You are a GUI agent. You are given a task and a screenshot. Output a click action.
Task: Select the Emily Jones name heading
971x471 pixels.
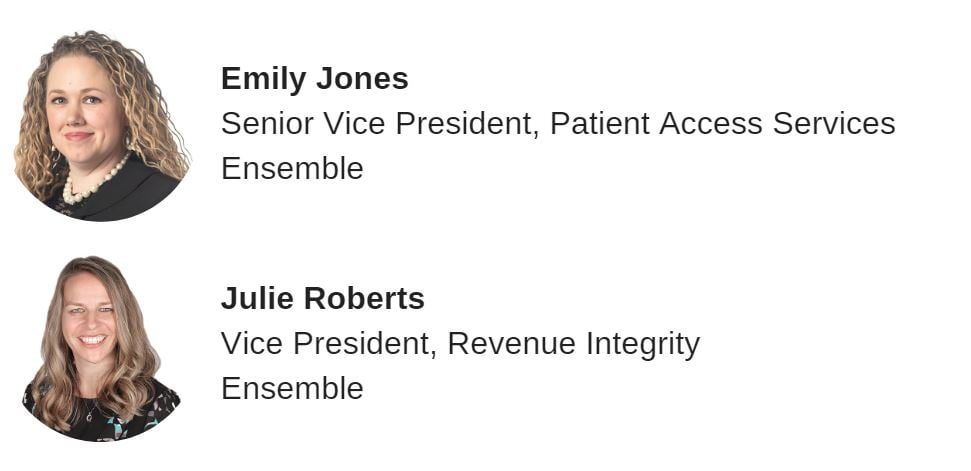click(314, 78)
